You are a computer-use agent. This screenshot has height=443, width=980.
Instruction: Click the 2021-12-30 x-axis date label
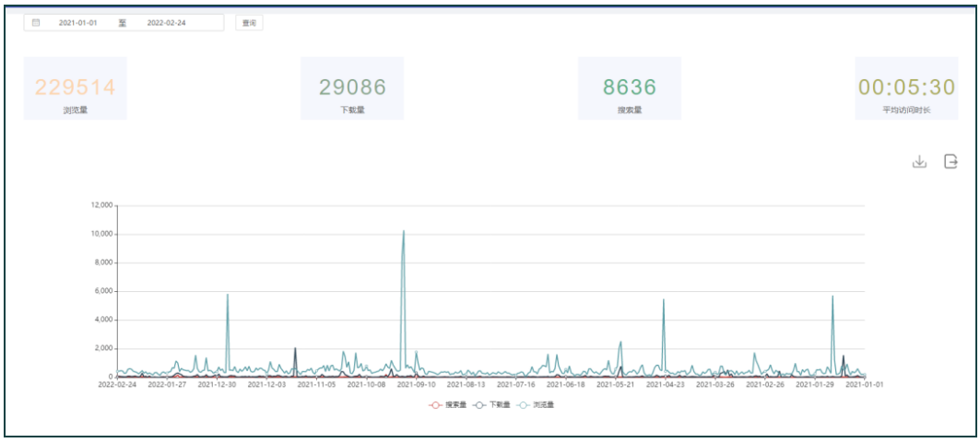pos(217,386)
